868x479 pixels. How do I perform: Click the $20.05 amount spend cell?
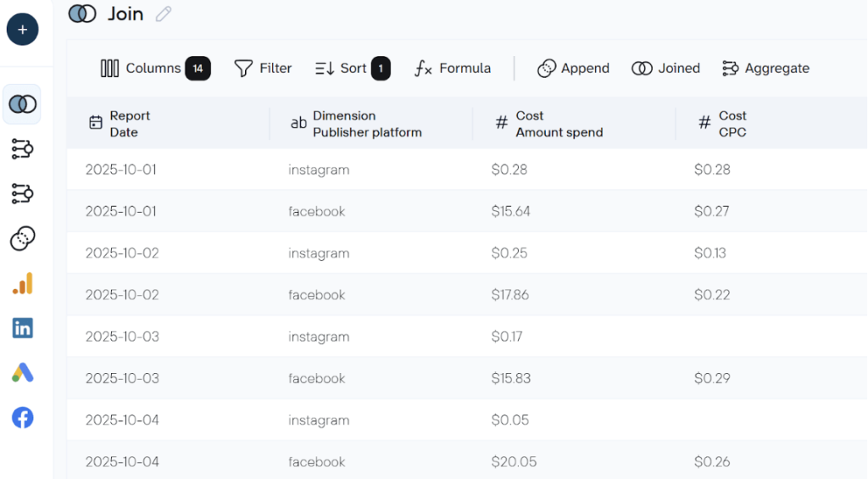click(514, 462)
